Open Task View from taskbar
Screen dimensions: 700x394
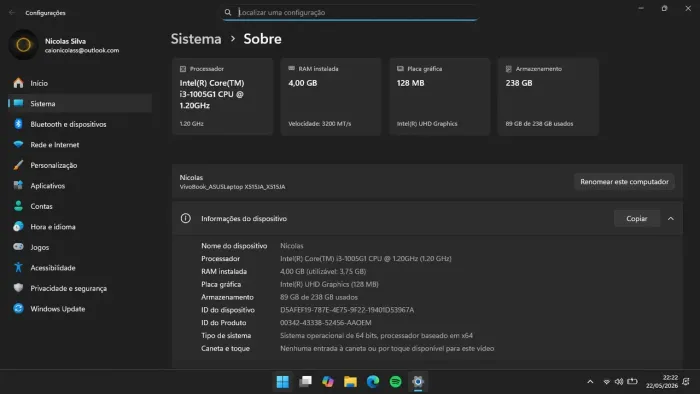pyautogui.click(x=305, y=382)
